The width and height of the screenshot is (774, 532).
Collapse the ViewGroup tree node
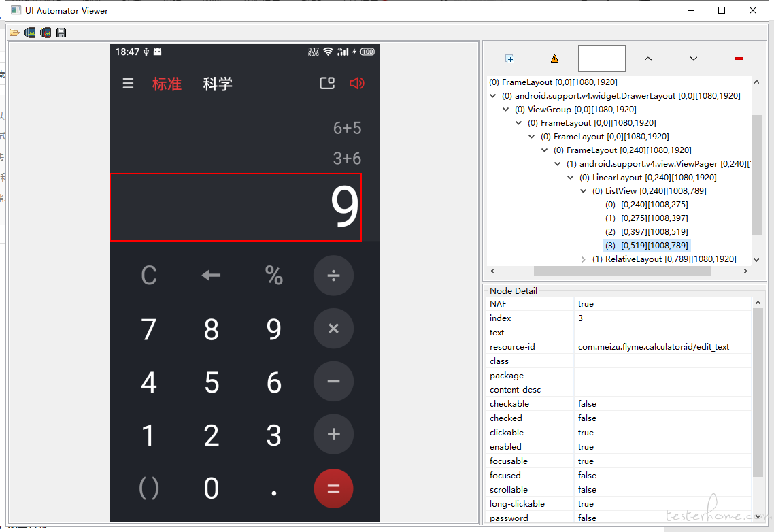pos(506,109)
